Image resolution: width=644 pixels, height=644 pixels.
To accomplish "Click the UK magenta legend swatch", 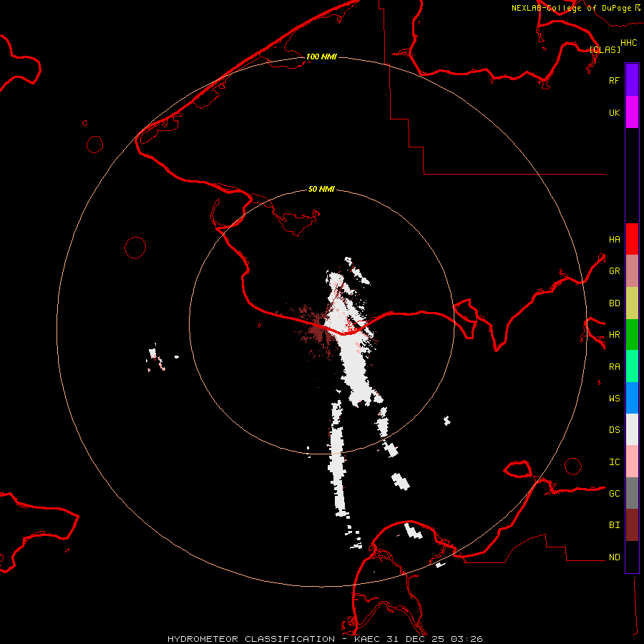I will (632, 112).
